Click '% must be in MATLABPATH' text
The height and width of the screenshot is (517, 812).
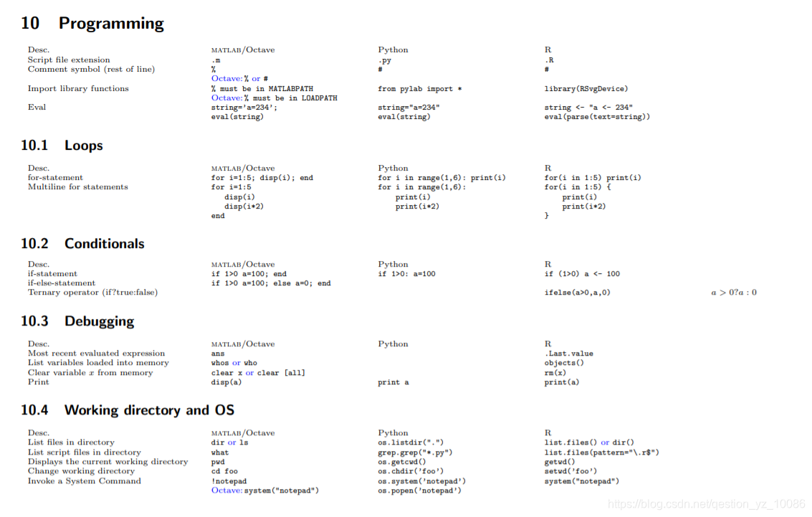coord(262,89)
